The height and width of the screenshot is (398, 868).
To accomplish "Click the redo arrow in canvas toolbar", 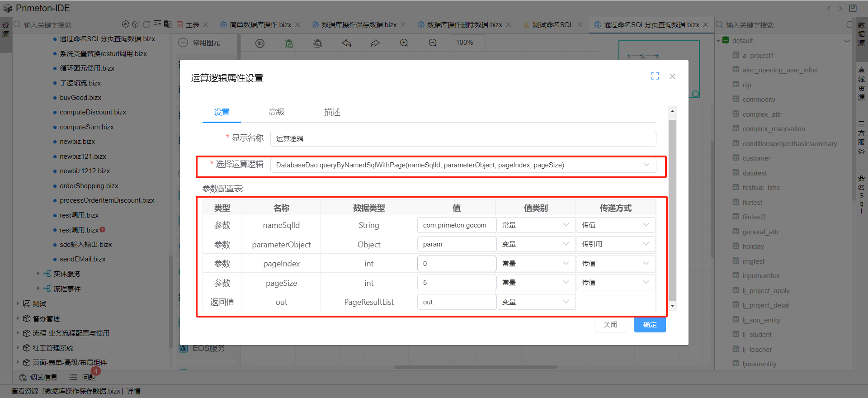I will click(x=375, y=43).
